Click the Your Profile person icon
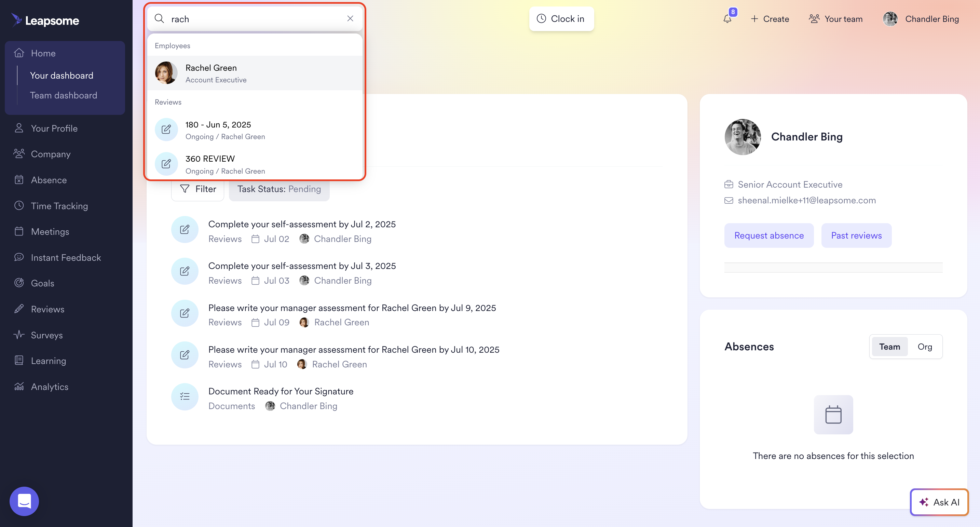 19,128
